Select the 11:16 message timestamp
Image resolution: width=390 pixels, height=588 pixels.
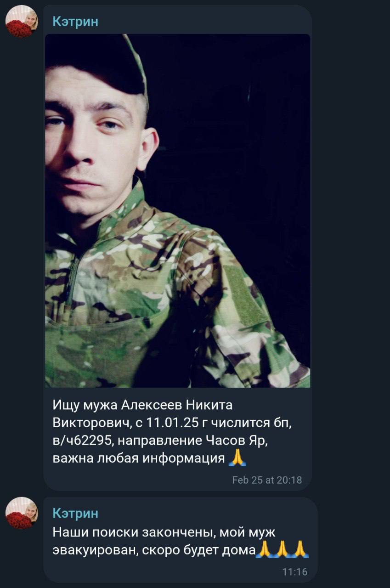(x=294, y=572)
